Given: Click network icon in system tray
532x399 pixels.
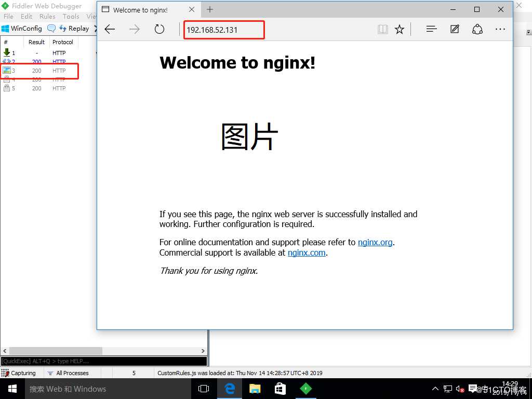Looking at the screenshot, I should coord(447,389).
